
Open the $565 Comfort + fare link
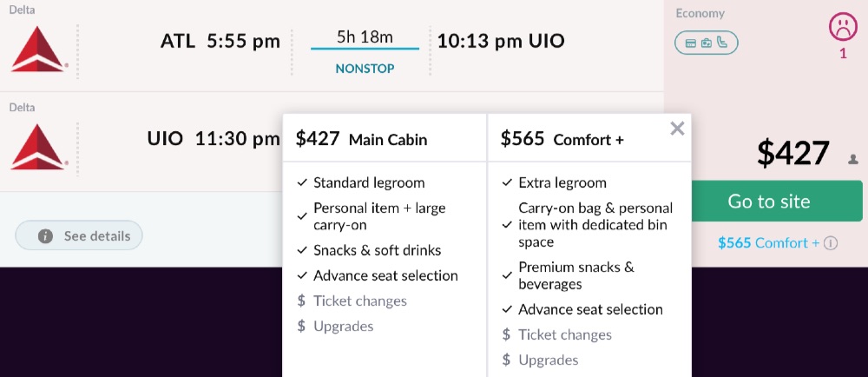768,243
